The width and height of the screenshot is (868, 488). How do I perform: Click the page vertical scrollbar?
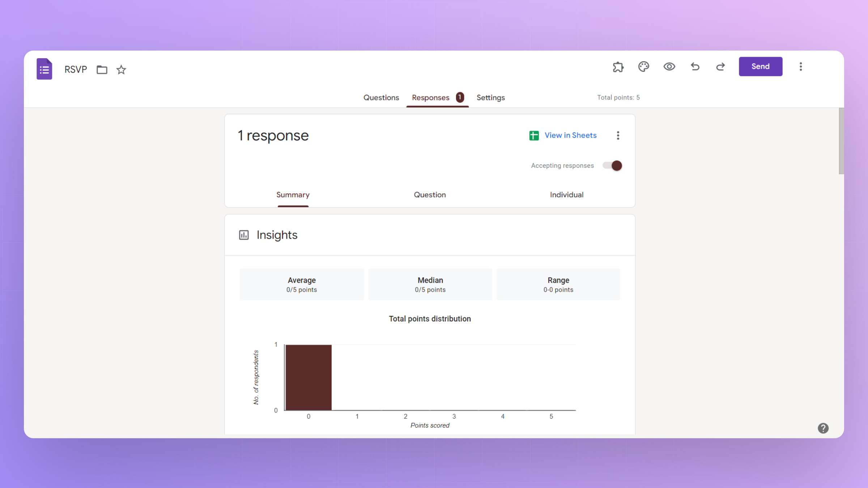[x=841, y=141]
